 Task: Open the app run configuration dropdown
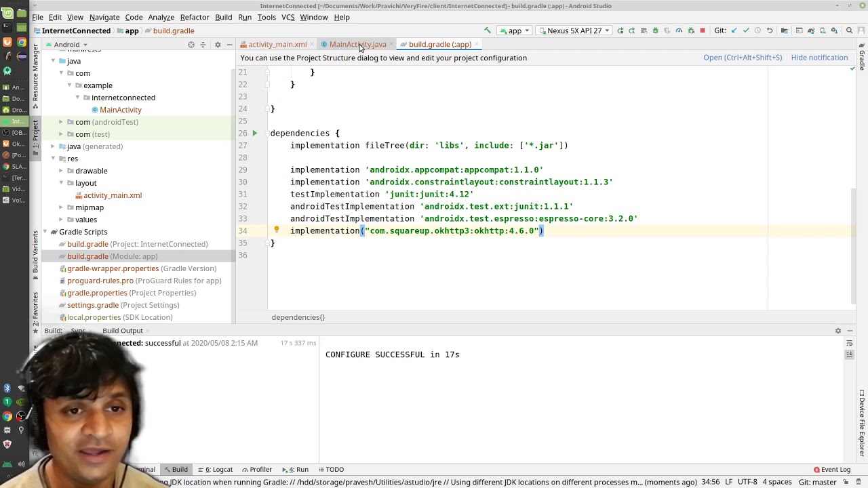[515, 30]
